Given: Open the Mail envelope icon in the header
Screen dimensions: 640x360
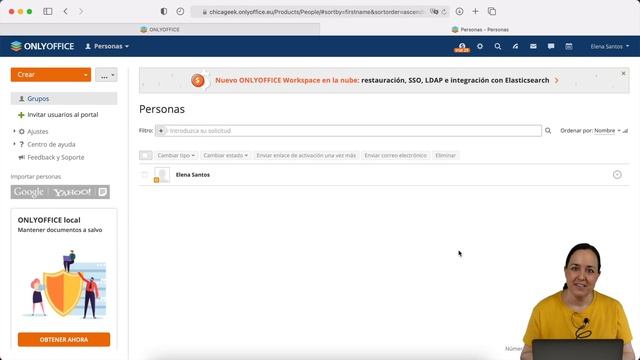Looking at the screenshot, I should coord(533,46).
